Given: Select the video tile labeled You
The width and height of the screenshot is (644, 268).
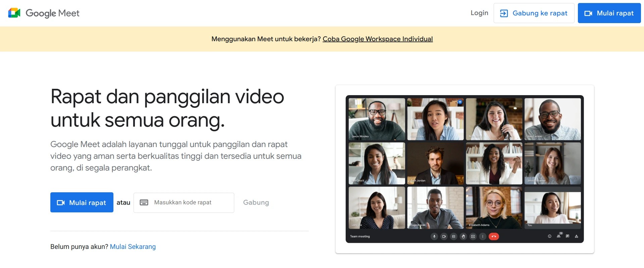Looking at the screenshot, I should [553, 208].
